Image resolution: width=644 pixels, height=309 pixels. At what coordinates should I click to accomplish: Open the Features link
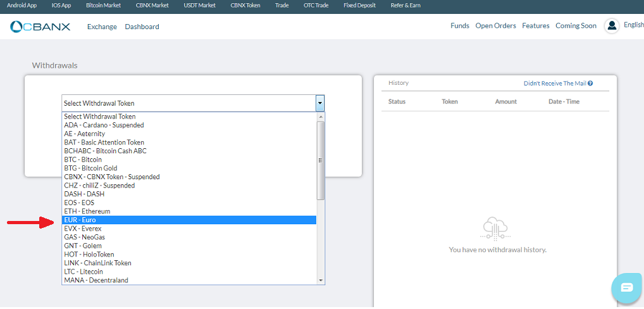click(x=536, y=25)
